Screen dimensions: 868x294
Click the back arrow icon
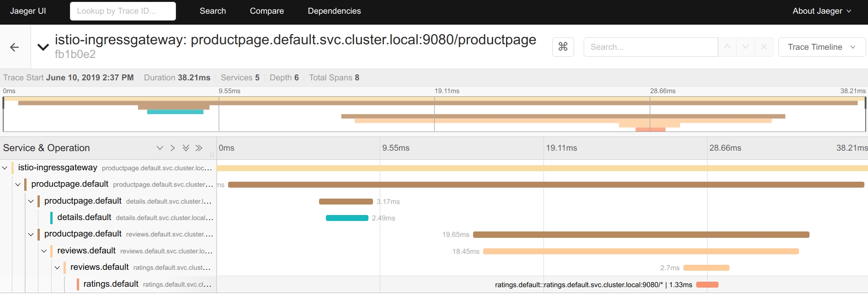pyautogui.click(x=15, y=47)
